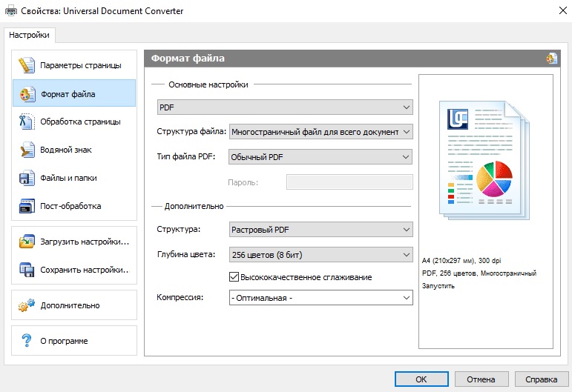This screenshot has height=392, width=572.
Task: Click the Файлы и папки floppy icon
Action: 27,178
